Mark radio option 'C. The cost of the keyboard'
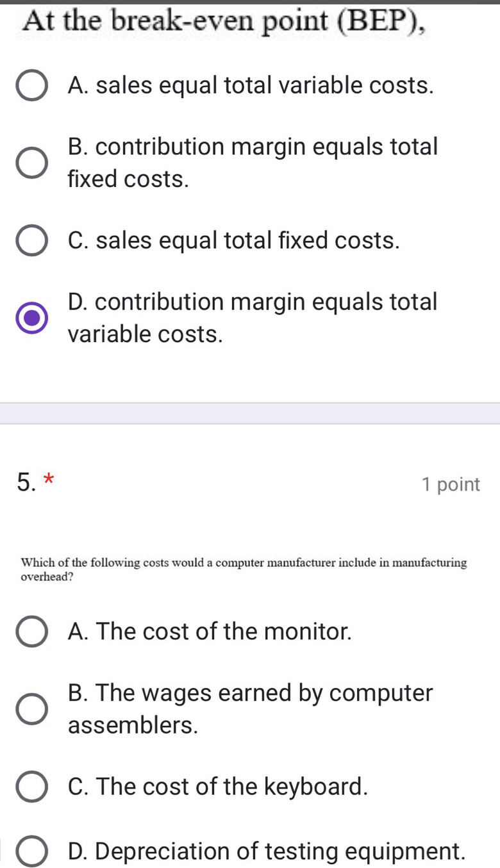 [x=31, y=787]
